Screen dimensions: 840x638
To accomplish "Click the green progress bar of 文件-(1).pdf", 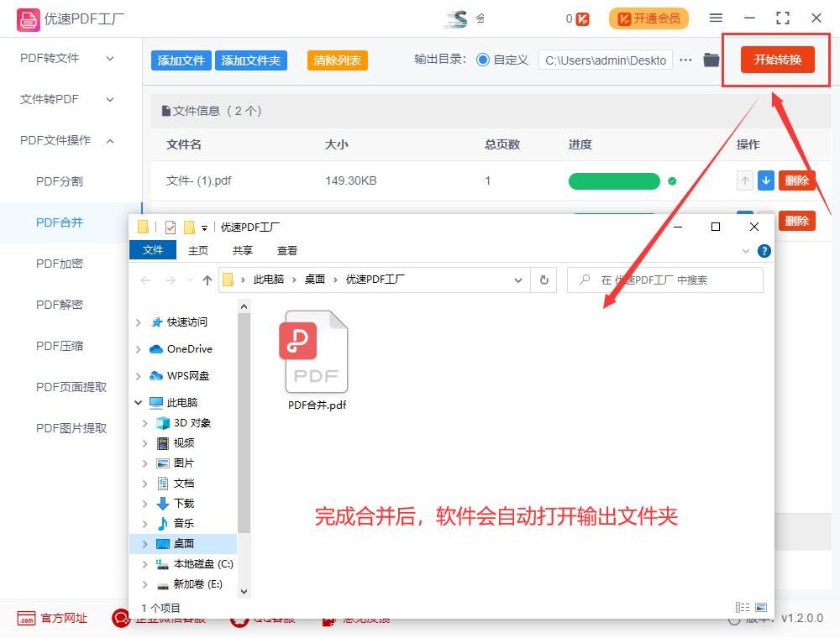I will 613,180.
